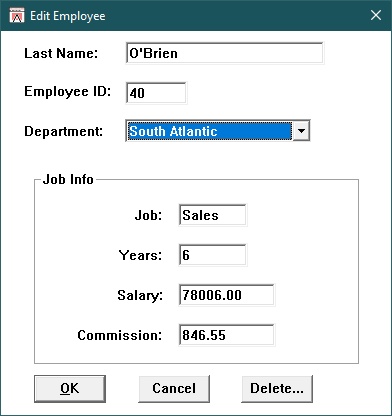Click the Edit Employee window title
The width and height of the screenshot is (392, 416).
tap(68, 16)
